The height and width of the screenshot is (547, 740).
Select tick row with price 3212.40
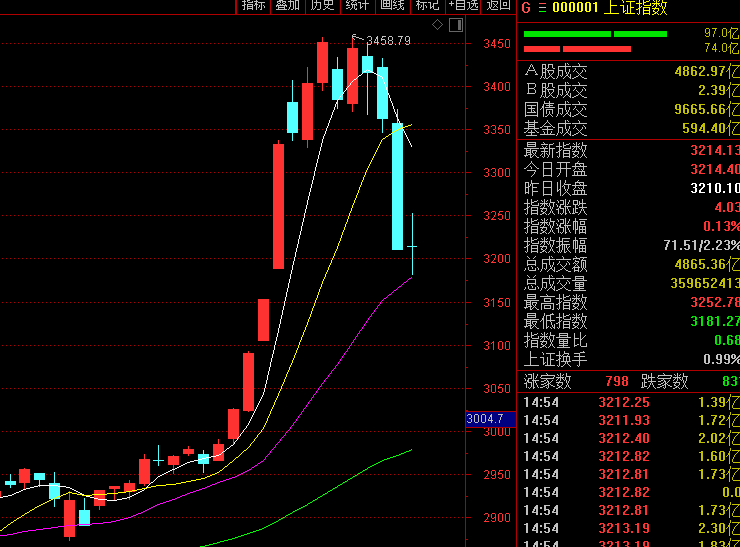coord(631,438)
